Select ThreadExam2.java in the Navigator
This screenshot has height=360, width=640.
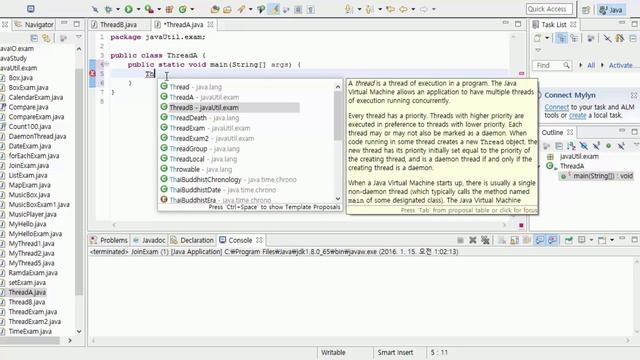[35, 321]
